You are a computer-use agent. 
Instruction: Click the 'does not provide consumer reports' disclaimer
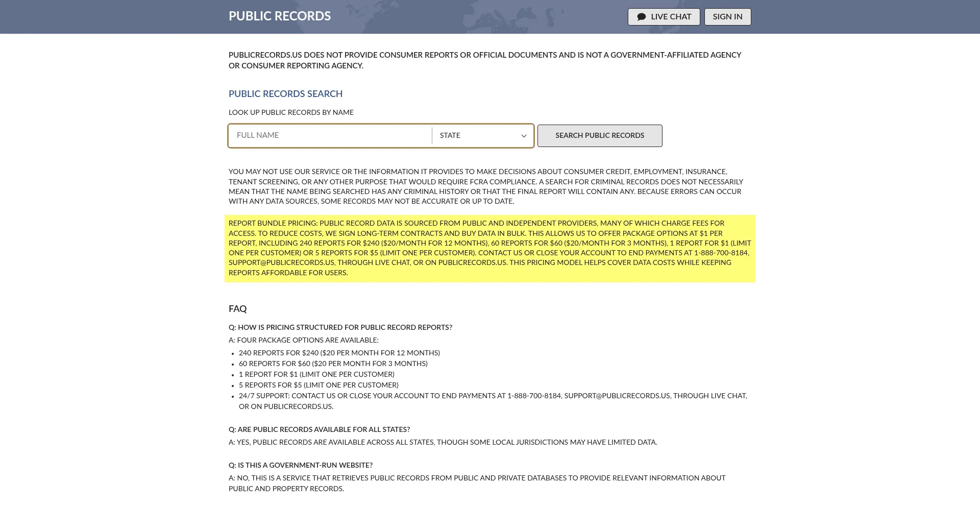tap(485, 60)
